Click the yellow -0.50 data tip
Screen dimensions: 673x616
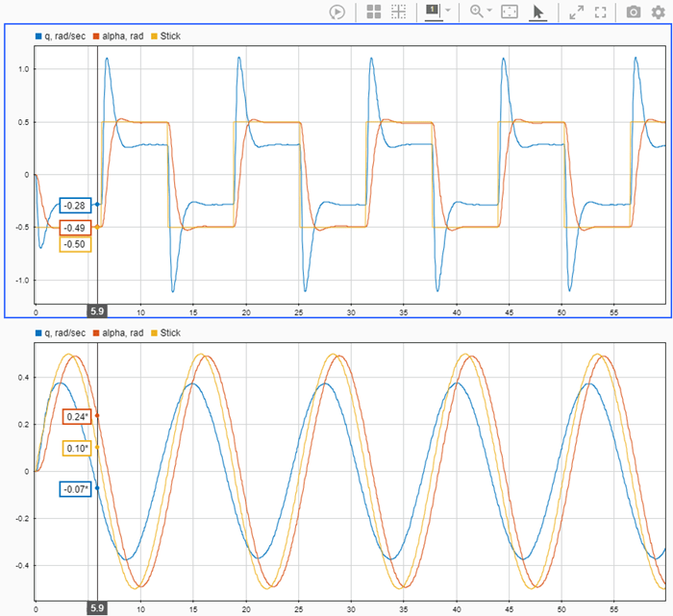[x=75, y=244]
